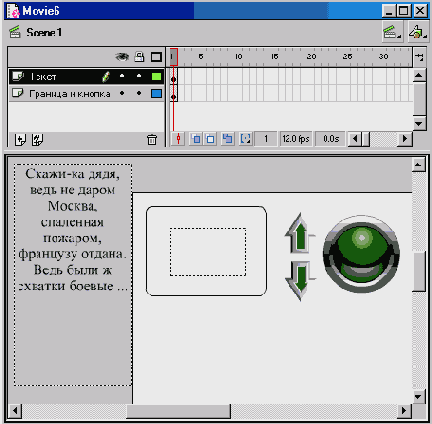Click the Scene 1 label
The height and width of the screenshot is (424, 432).
[44, 32]
